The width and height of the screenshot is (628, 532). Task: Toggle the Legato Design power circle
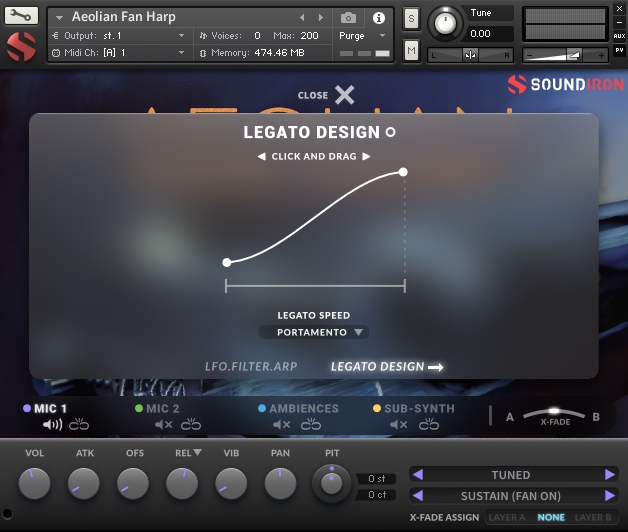point(390,132)
